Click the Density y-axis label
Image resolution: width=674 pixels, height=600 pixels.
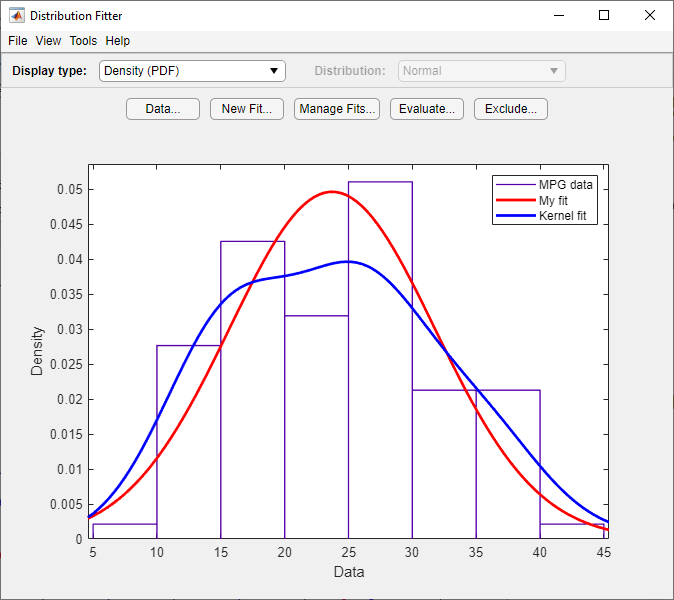37,351
